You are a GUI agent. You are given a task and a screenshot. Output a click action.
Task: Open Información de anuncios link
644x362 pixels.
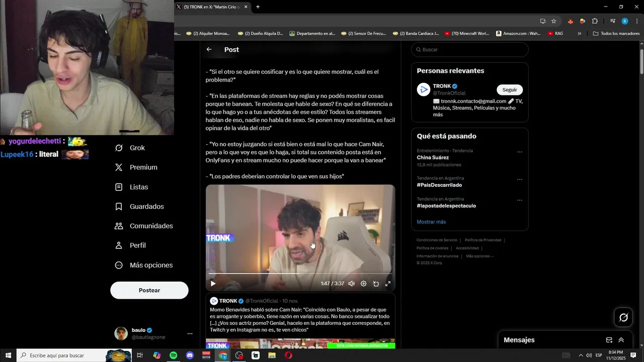point(437,256)
